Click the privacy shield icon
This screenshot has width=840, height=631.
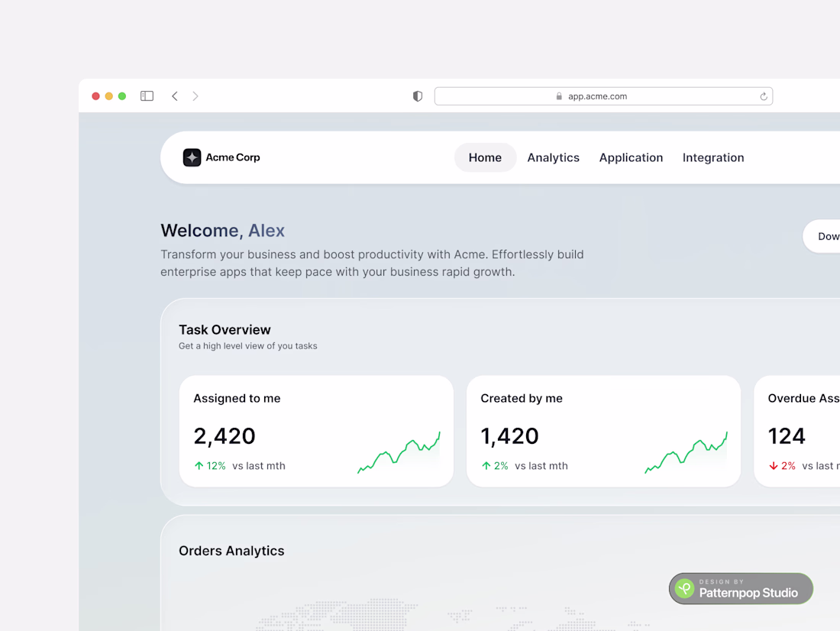418,96
